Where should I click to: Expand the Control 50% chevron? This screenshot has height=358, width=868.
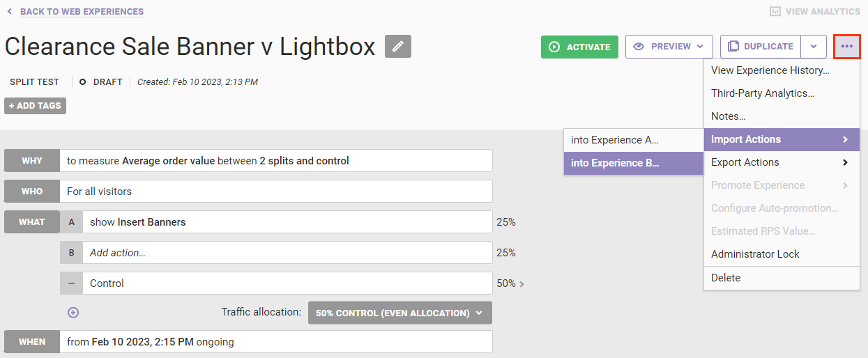click(522, 284)
